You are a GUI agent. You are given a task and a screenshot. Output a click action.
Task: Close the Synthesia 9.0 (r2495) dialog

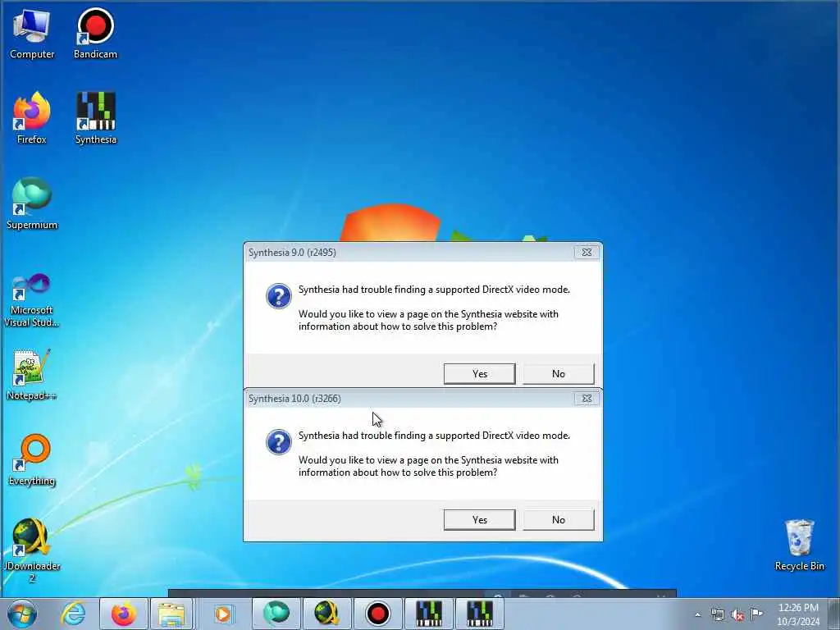tap(587, 252)
